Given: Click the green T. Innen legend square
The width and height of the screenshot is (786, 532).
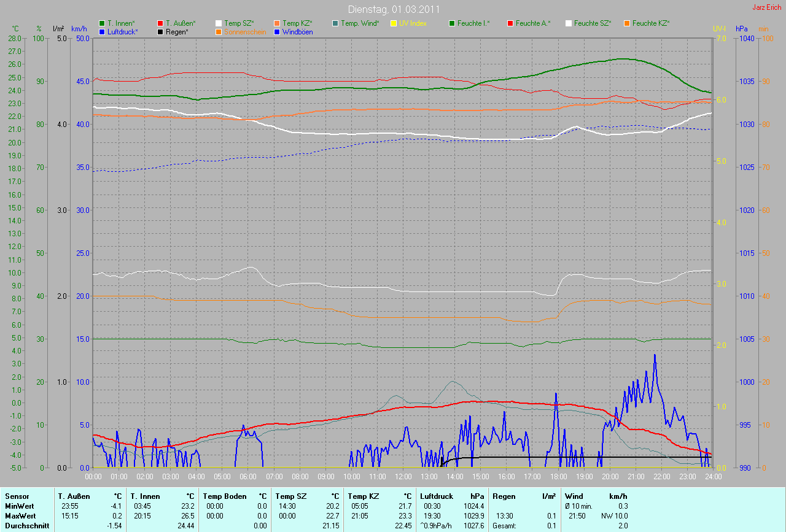Looking at the screenshot, I should click(102, 23).
